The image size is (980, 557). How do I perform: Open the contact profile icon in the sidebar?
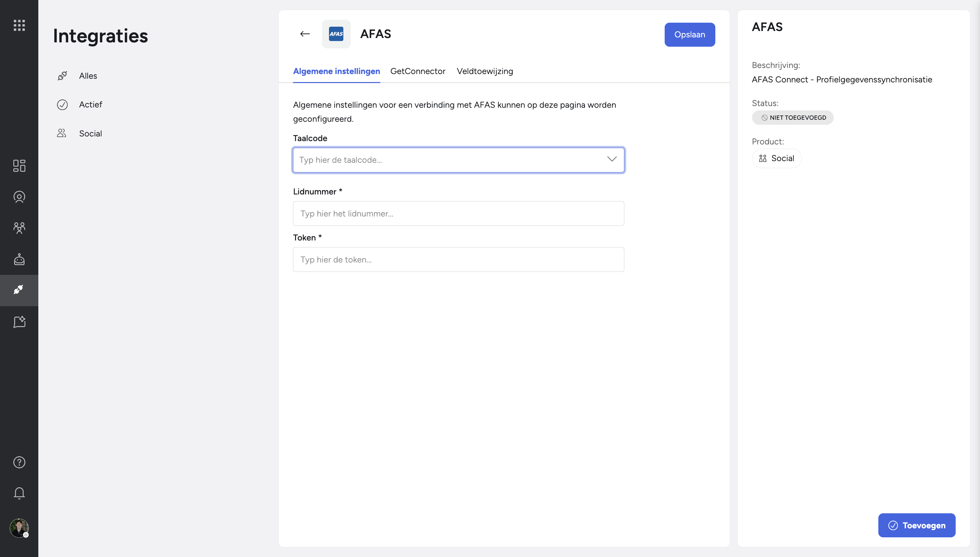(19, 197)
